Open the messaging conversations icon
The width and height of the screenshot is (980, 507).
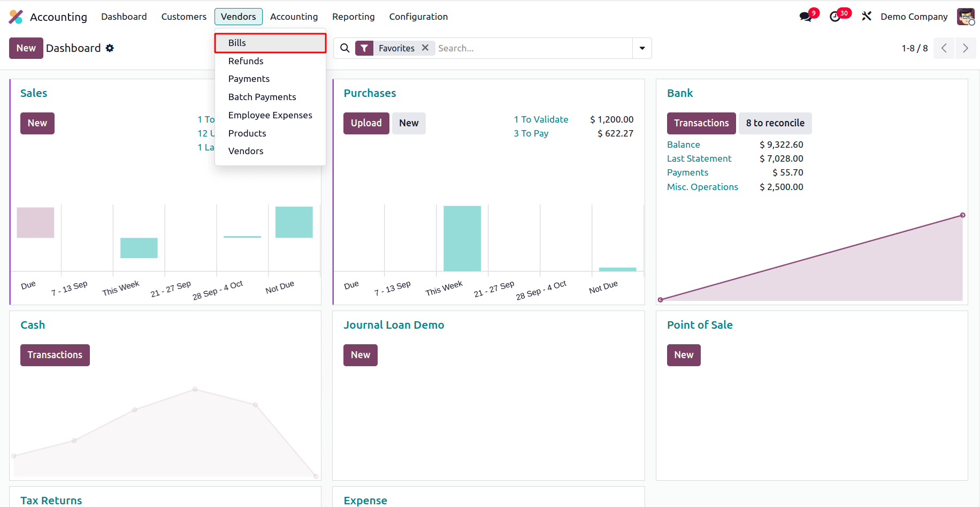click(805, 16)
